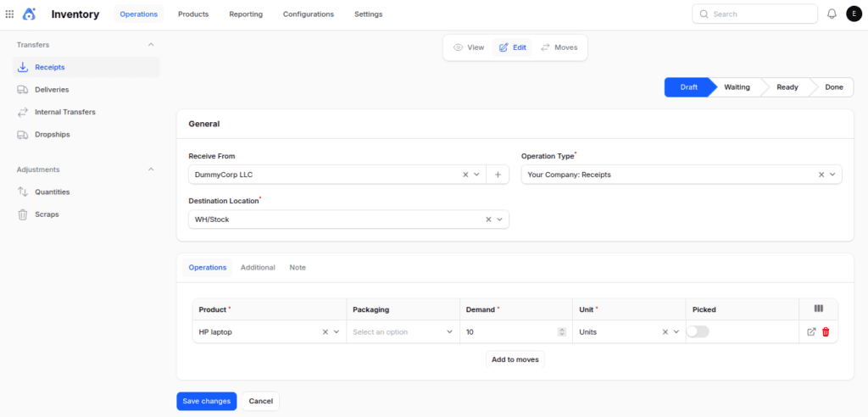Collapse the Transfers sidebar section
This screenshot has width=868, height=417.
point(151,44)
